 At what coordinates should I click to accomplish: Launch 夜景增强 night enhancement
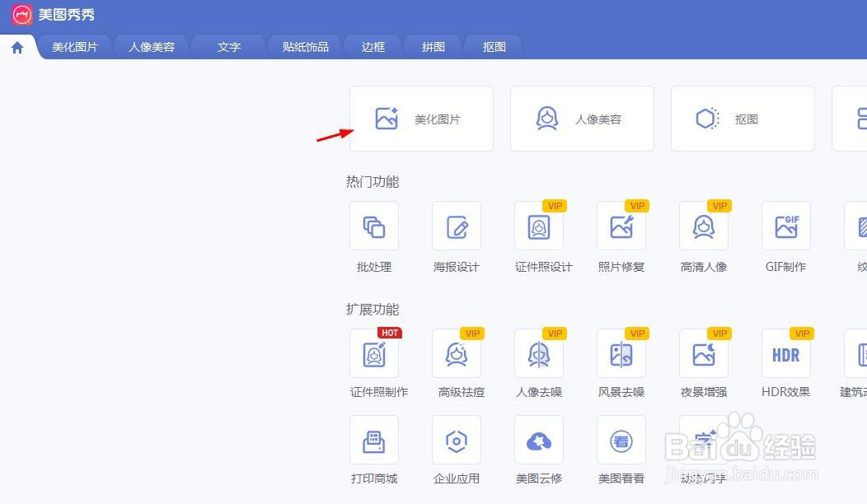[x=703, y=362]
